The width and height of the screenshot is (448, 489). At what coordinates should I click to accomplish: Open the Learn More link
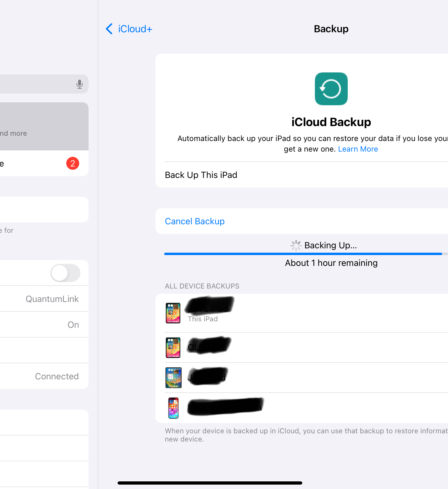tap(358, 149)
